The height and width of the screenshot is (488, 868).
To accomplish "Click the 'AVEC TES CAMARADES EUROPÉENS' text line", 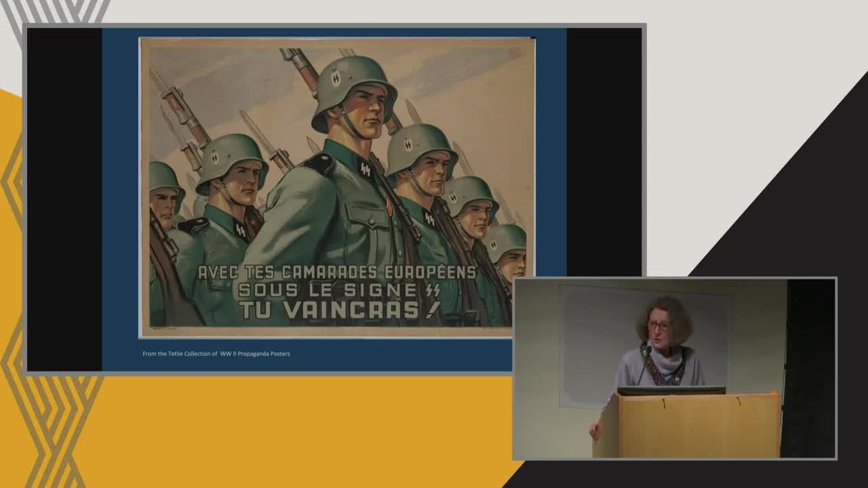I will pos(336,272).
